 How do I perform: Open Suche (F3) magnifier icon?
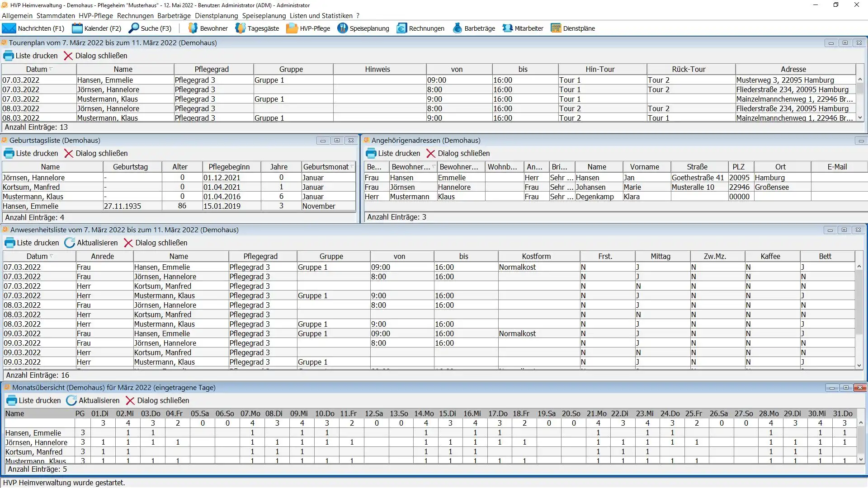[x=134, y=28]
